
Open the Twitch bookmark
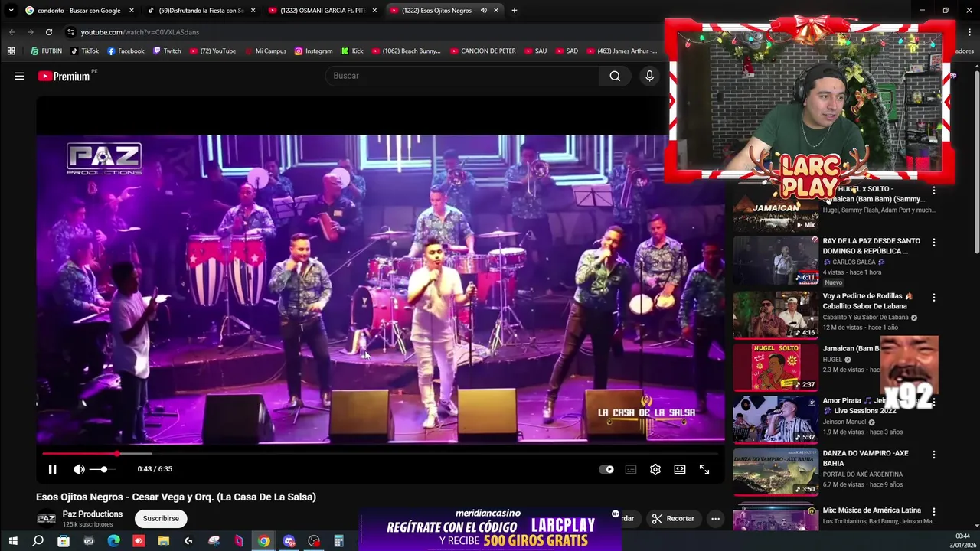(x=167, y=51)
